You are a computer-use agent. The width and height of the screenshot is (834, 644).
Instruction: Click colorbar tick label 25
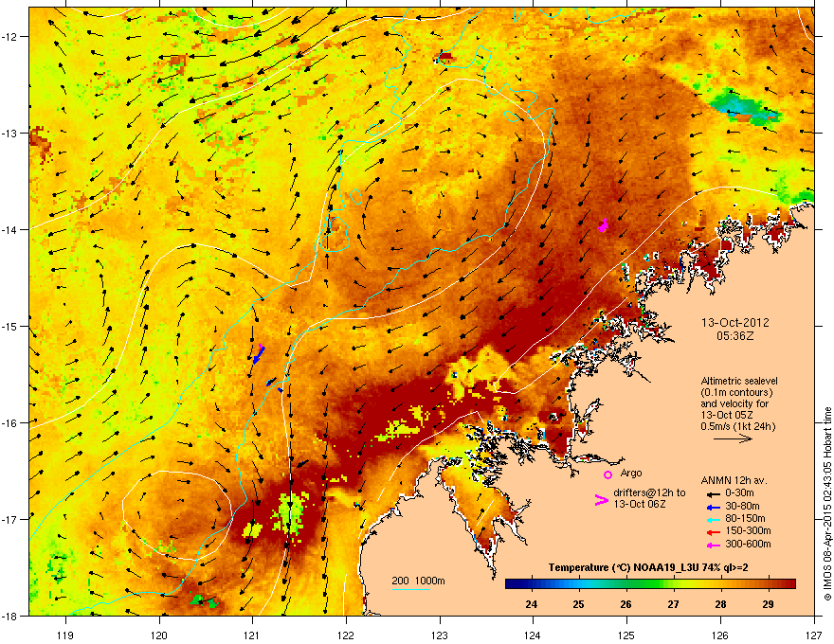pyautogui.click(x=578, y=604)
